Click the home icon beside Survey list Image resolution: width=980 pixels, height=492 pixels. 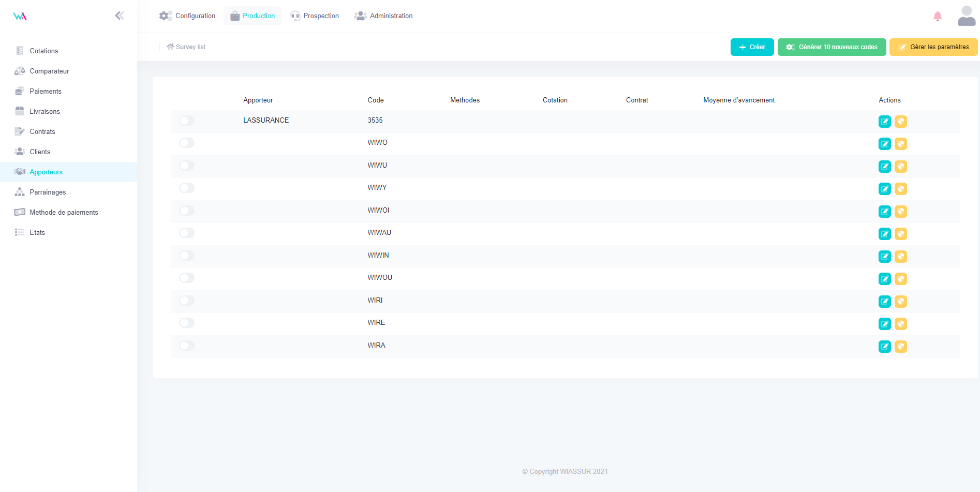pos(170,47)
